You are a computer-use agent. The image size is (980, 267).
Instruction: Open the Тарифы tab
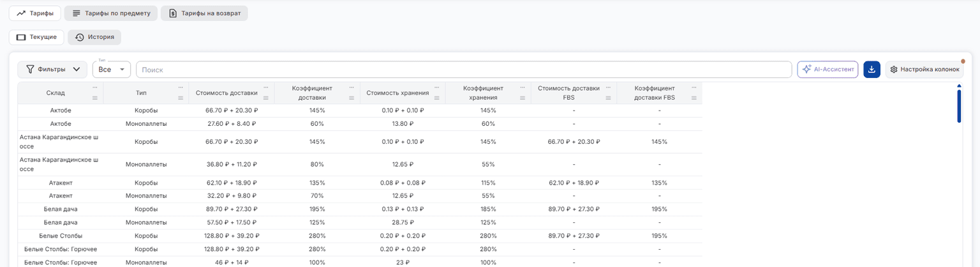pyautogui.click(x=35, y=13)
